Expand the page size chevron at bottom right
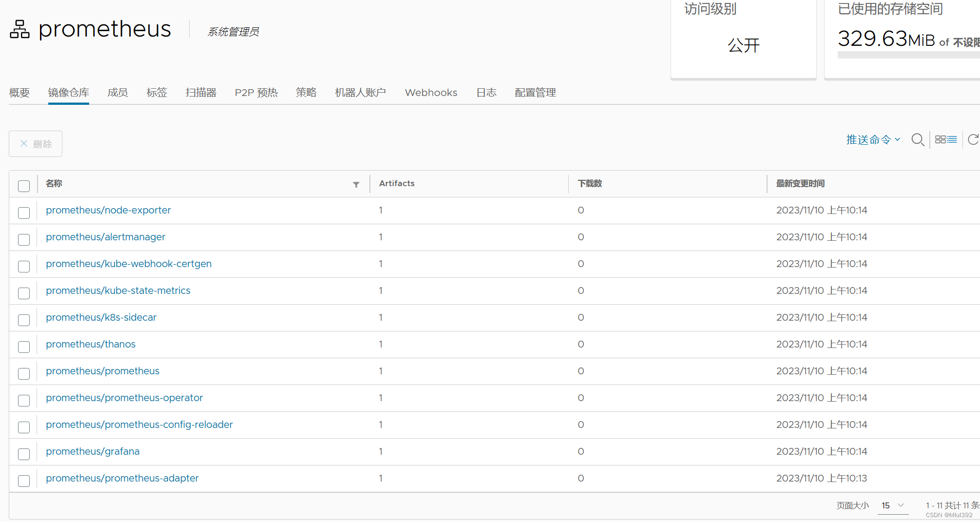Screen dimensions: 980x522 click(902, 505)
